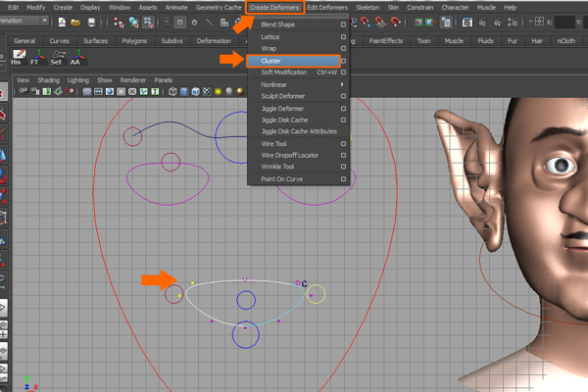This screenshot has width=588, height=392.
Task: Open Wire Tool options box
Action: [343, 144]
